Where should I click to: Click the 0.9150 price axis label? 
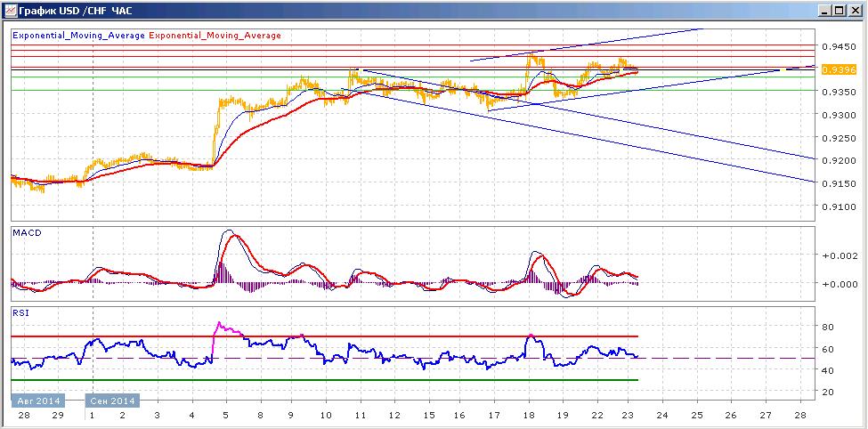point(838,183)
